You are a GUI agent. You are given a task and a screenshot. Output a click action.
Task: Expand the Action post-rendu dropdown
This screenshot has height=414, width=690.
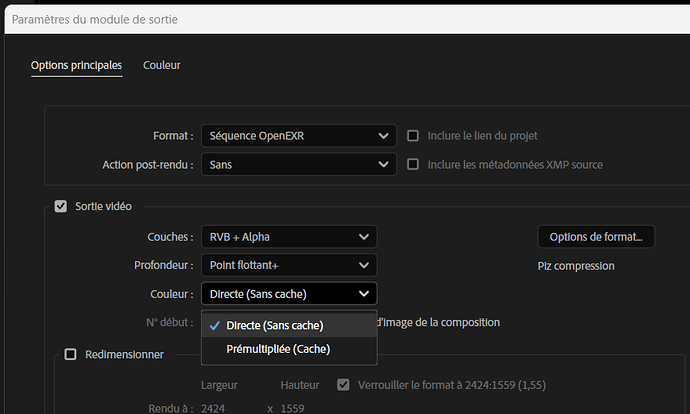tap(298, 164)
